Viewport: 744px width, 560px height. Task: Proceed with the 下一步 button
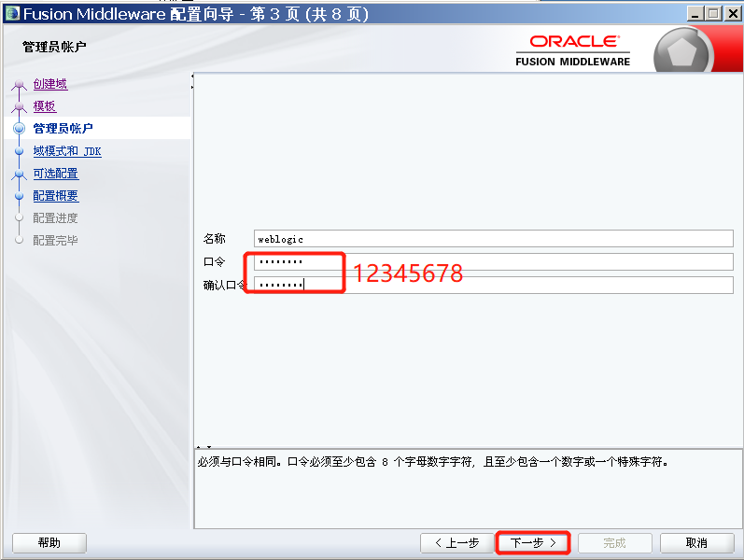point(533,543)
